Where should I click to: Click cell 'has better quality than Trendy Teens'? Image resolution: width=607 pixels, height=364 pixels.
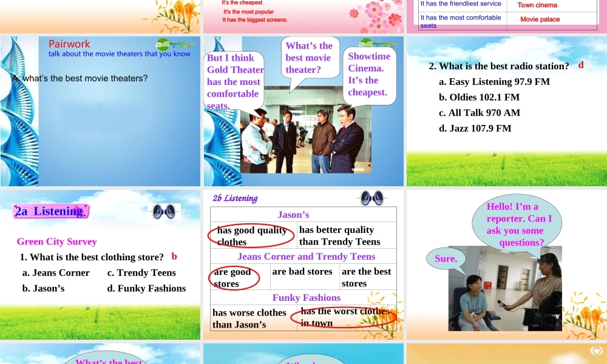tap(347, 235)
